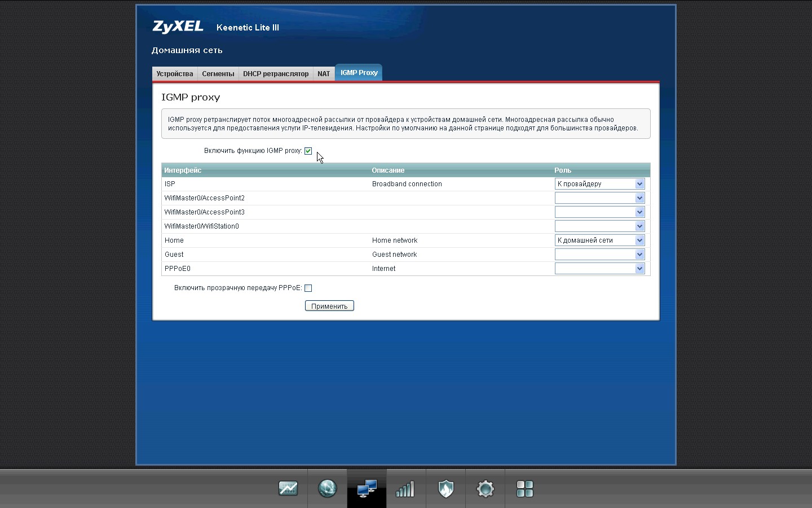Open the applications grid icon
Image resolution: width=812 pixels, height=508 pixels.
pyautogui.click(x=524, y=488)
